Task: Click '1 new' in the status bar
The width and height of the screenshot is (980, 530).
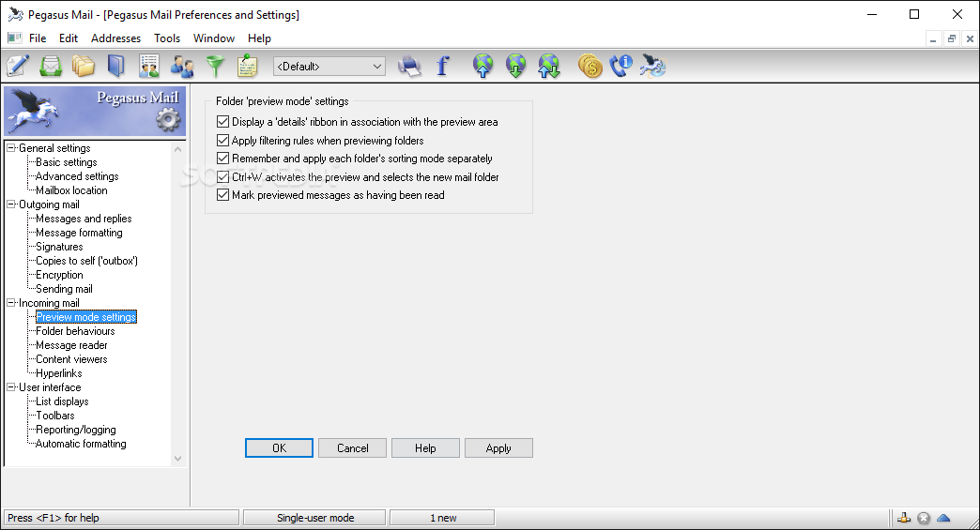Action: click(442, 518)
